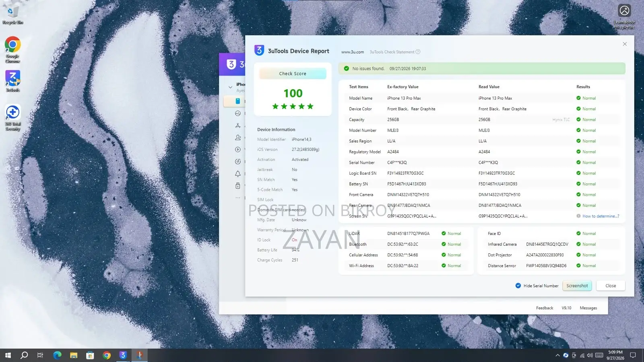Click the Results column header
Image resolution: width=644 pixels, height=362 pixels.
583,87
